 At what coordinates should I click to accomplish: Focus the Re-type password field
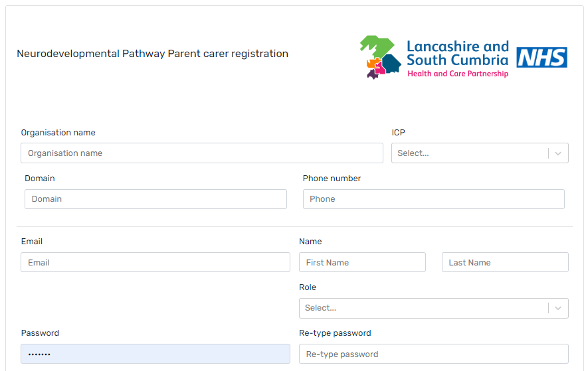click(433, 354)
